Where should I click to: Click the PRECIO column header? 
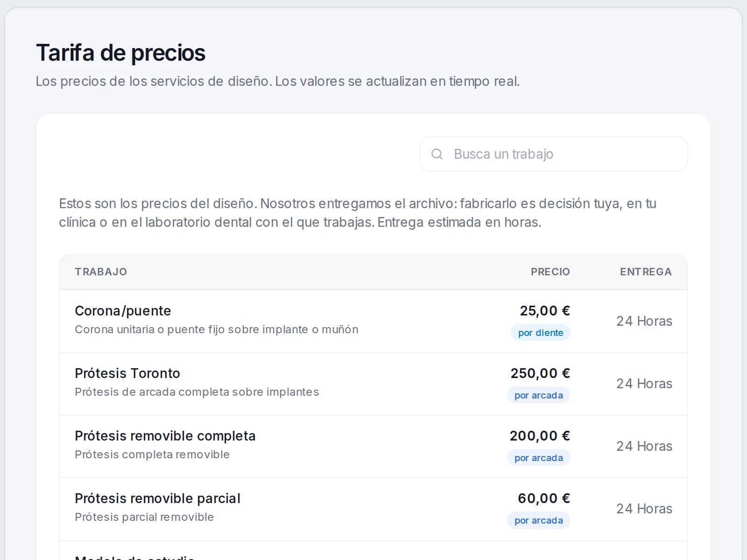click(550, 272)
